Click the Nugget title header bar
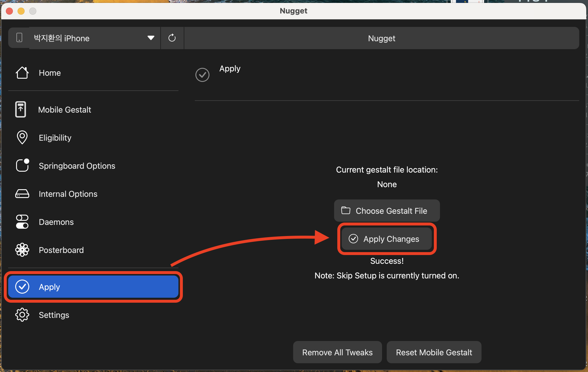Viewport: 588px width, 372px height. 381,38
